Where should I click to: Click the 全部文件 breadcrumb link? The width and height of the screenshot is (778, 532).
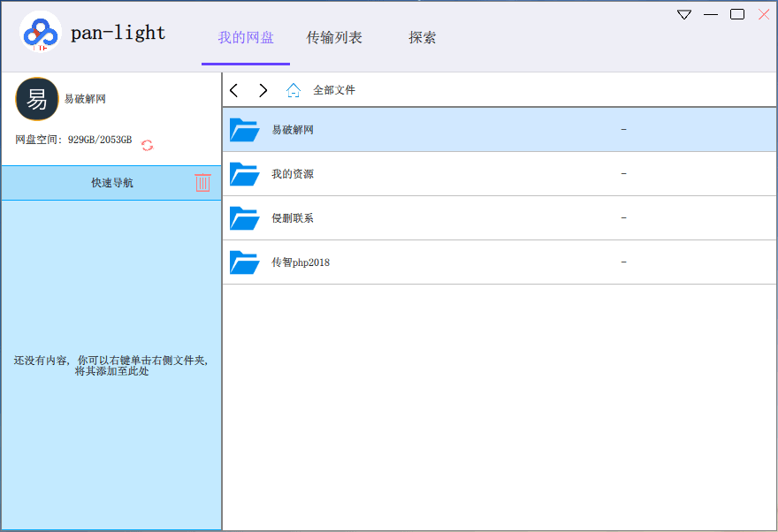click(334, 90)
